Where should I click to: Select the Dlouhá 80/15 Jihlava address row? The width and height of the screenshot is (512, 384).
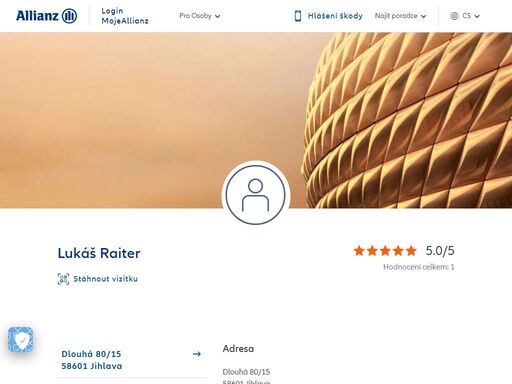point(132,360)
